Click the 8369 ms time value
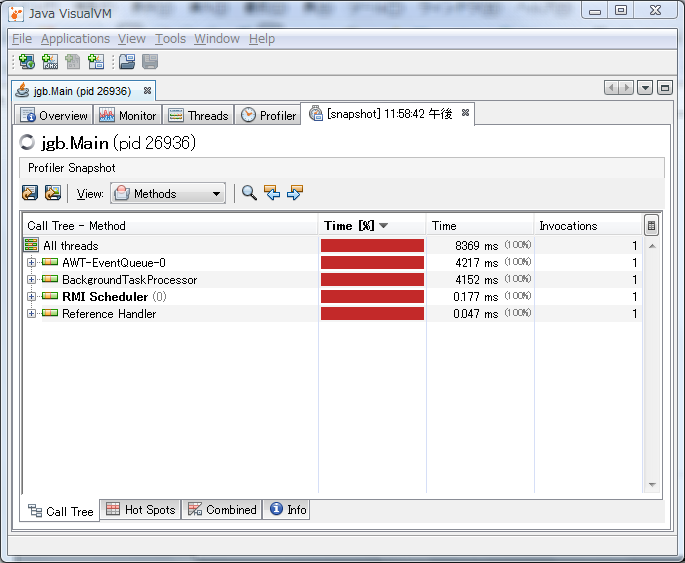 [x=476, y=245]
